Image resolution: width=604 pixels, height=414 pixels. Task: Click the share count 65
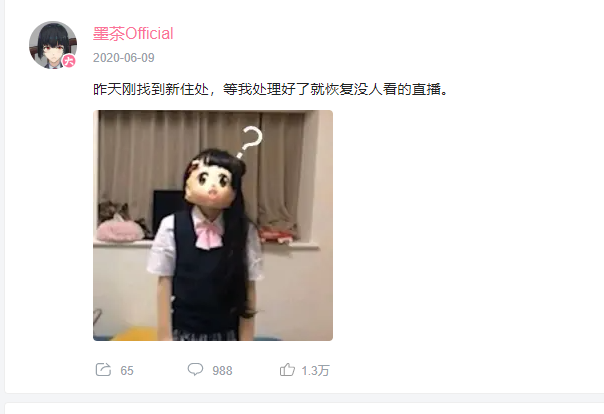127,370
